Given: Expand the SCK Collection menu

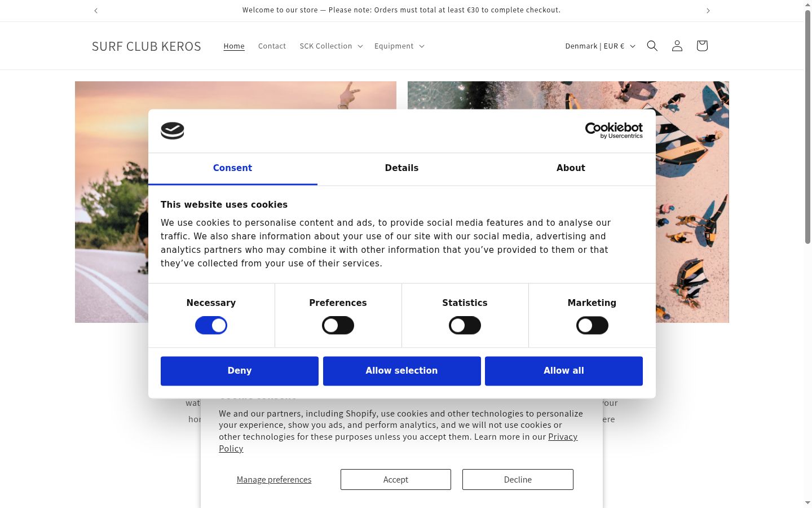Looking at the screenshot, I should click(331, 46).
